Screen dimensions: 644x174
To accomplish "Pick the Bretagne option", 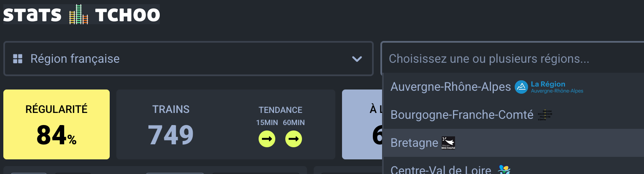I will click(x=414, y=143).
